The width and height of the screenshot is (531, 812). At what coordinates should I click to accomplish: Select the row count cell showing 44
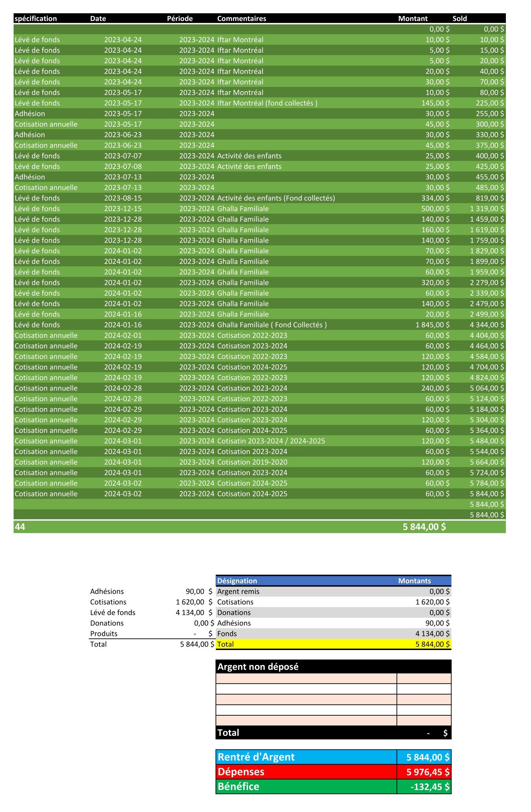coord(20,526)
